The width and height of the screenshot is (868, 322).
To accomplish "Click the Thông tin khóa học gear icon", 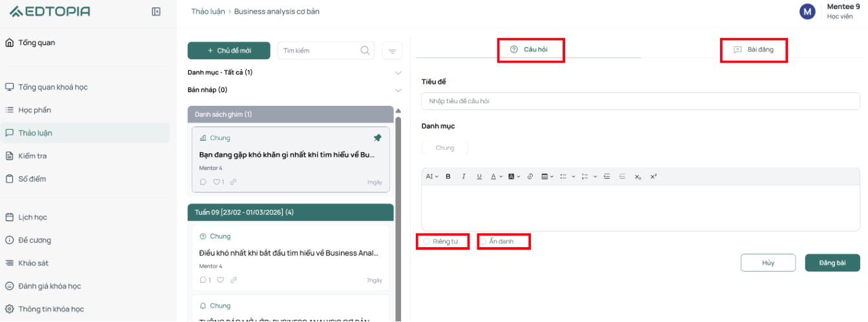I will pos(10,309).
